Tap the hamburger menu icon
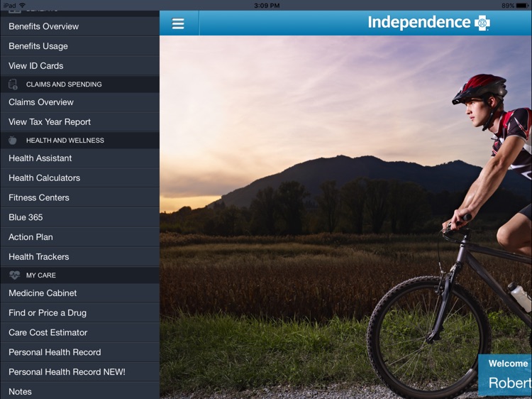This screenshot has width=532, height=399. click(178, 23)
